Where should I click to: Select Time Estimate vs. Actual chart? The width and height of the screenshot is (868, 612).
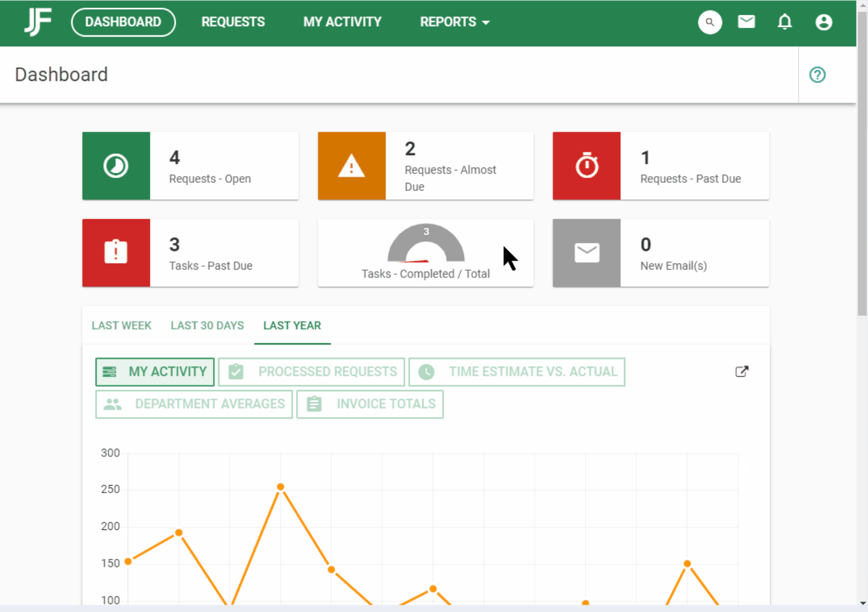click(517, 372)
